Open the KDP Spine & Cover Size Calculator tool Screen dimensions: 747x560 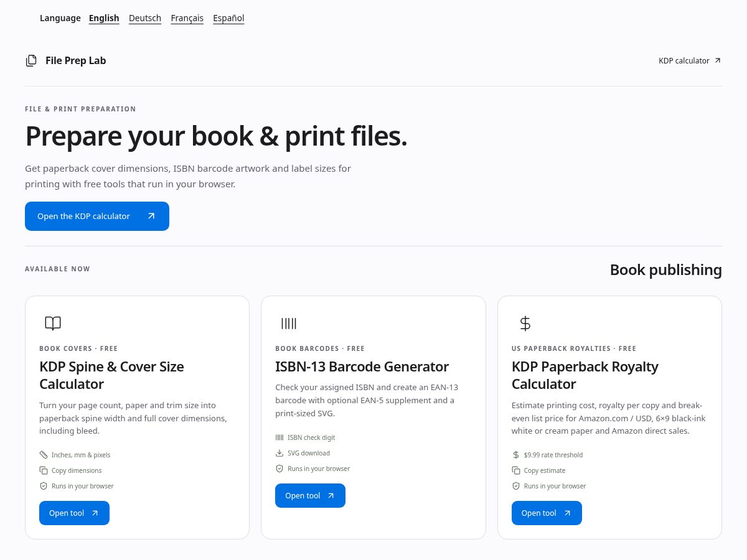pos(74,513)
